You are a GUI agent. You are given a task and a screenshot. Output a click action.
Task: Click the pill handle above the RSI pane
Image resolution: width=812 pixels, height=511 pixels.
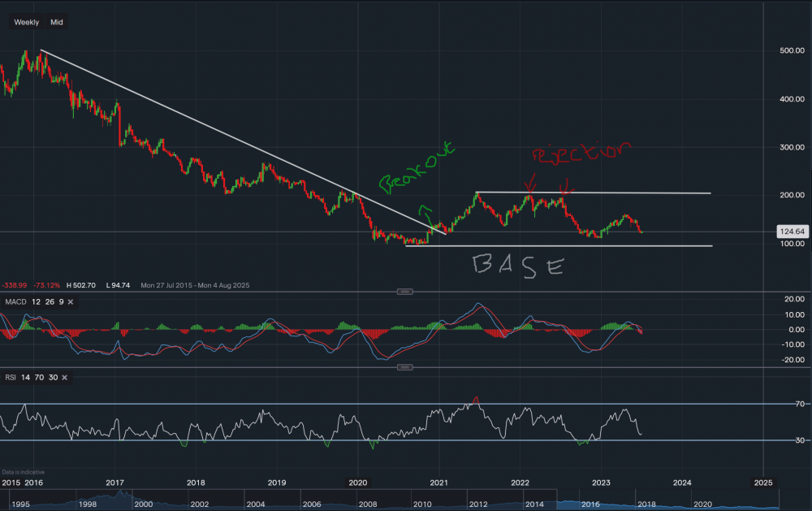point(405,367)
